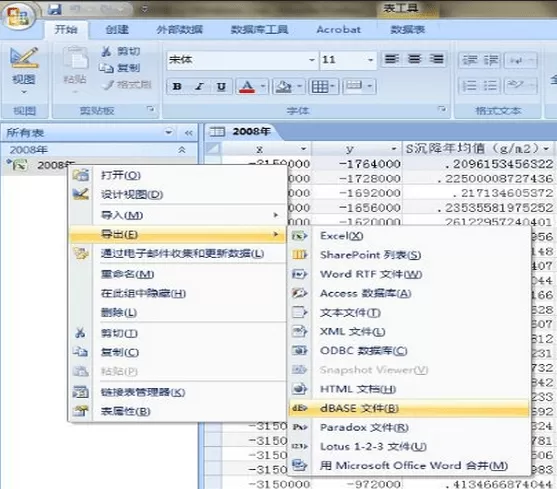Click the font color A icon
This screenshot has width=557, height=489.
coord(247,86)
